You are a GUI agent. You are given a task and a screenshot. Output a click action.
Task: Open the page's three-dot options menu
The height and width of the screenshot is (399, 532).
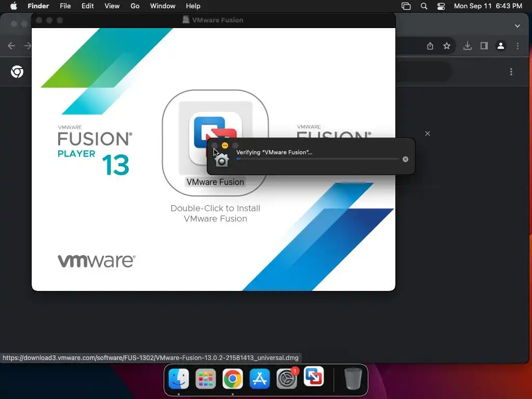click(x=511, y=72)
